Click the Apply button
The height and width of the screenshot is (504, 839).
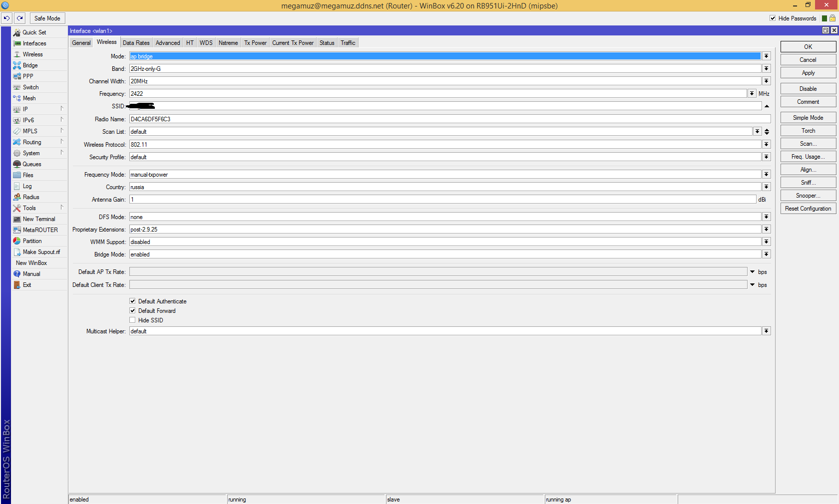(x=807, y=72)
